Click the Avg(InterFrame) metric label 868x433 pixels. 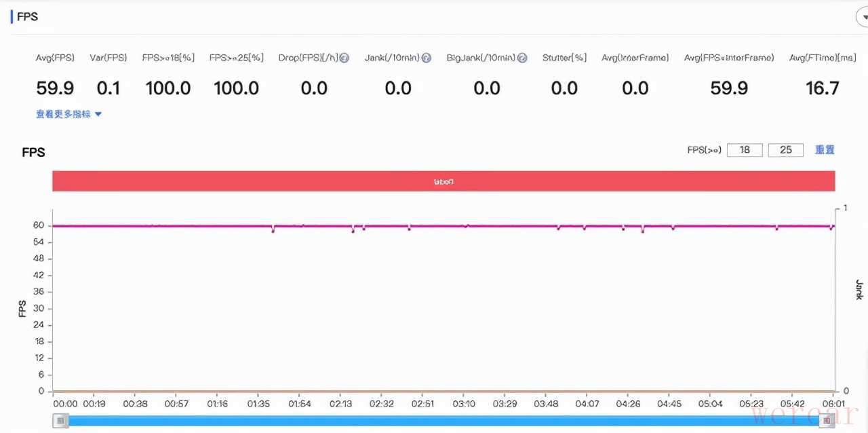click(635, 58)
